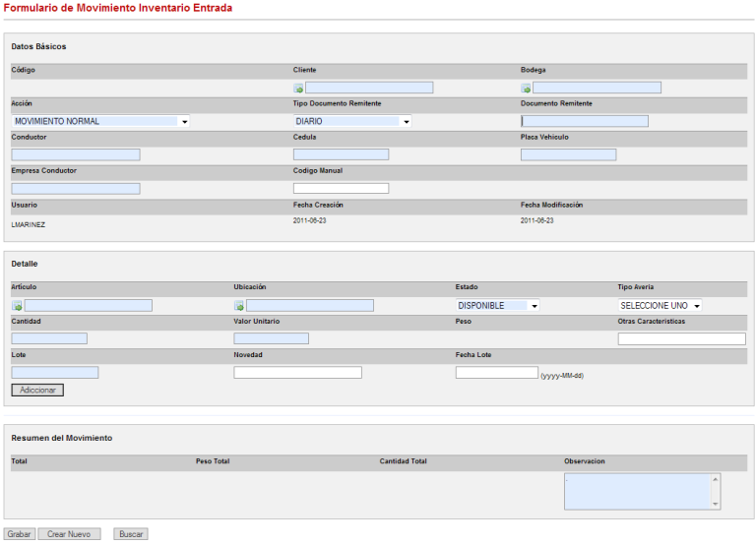
Task: Click the Fecha Lote date field
Action: (496, 373)
